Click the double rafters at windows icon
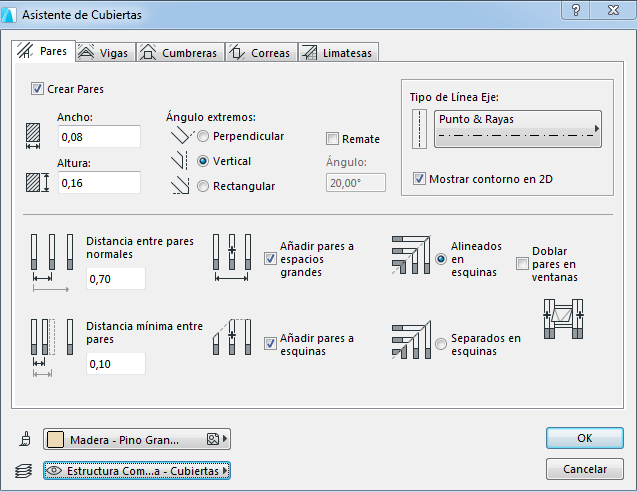This screenshot has width=637, height=492. point(561,321)
